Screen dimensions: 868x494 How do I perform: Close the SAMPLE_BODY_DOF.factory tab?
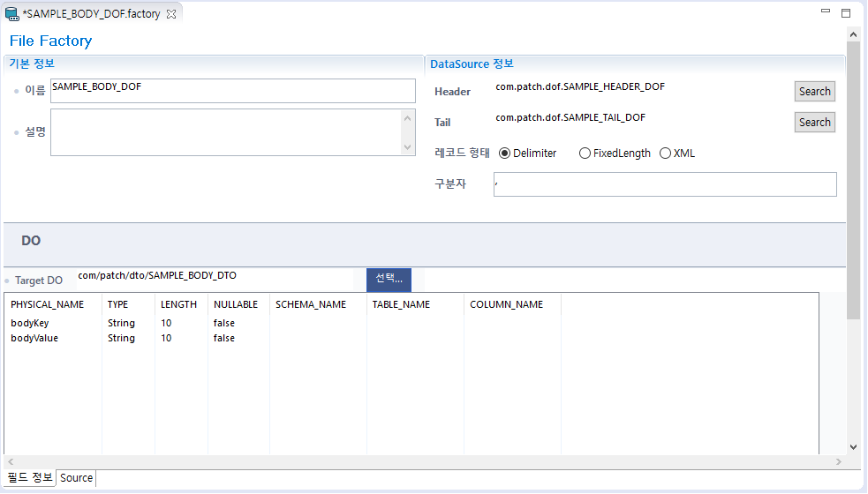click(171, 14)
